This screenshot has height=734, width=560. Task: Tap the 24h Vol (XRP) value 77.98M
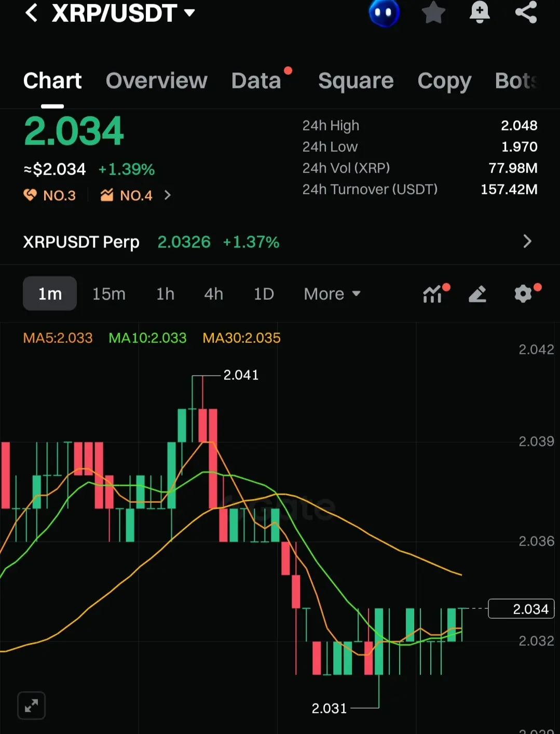(x=513, y=168)
